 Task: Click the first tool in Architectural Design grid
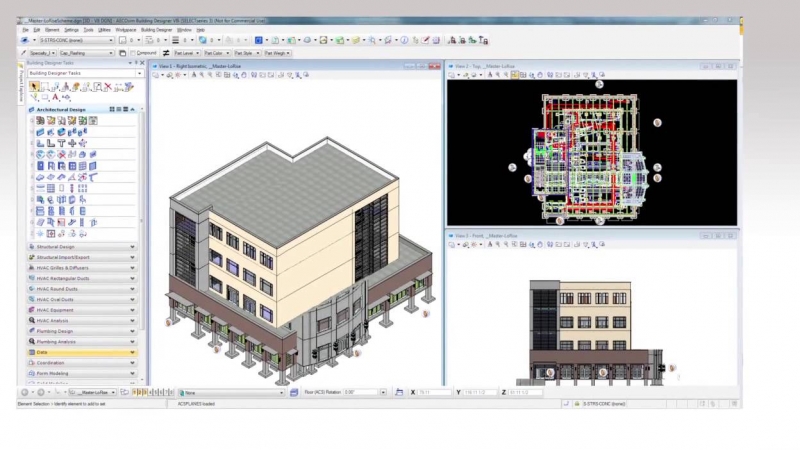click(x=41, y=120)
